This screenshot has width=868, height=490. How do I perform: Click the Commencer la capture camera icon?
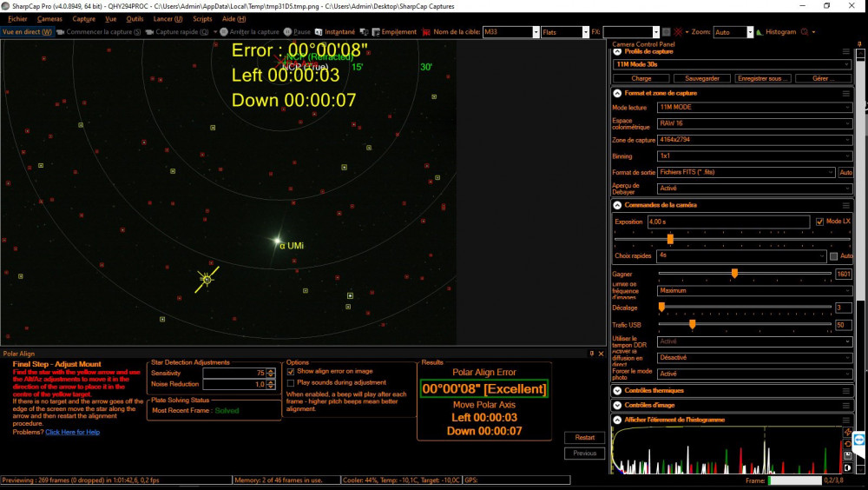pos(61,32)
